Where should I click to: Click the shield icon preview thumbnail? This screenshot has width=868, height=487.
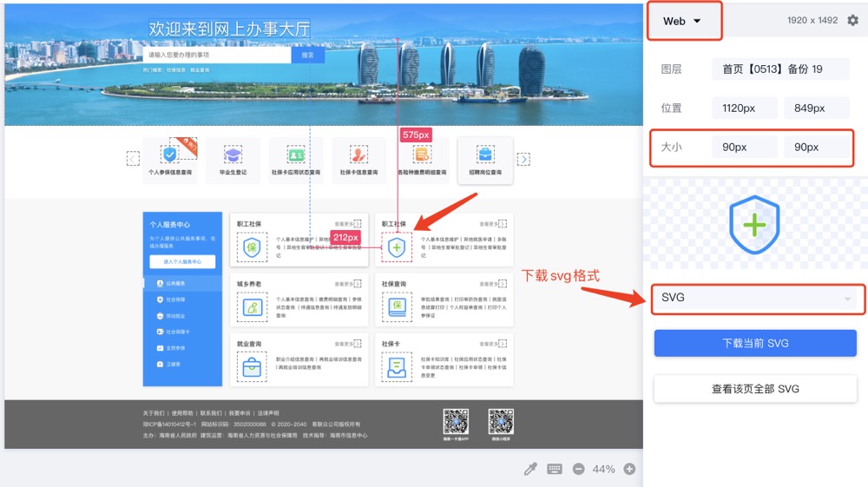pos(754,225)
